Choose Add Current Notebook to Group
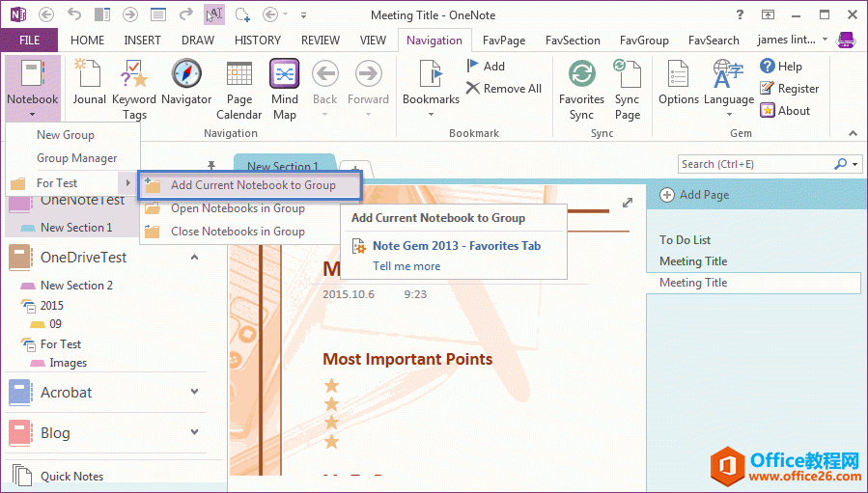Screen dimensions: 868x493 252,185
